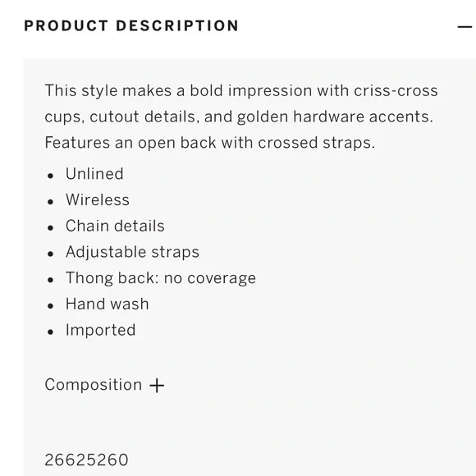This screenshot has width=476, height=476.
Task: Click the bullet dot beside Hand wash
Action: click(50, 305)
